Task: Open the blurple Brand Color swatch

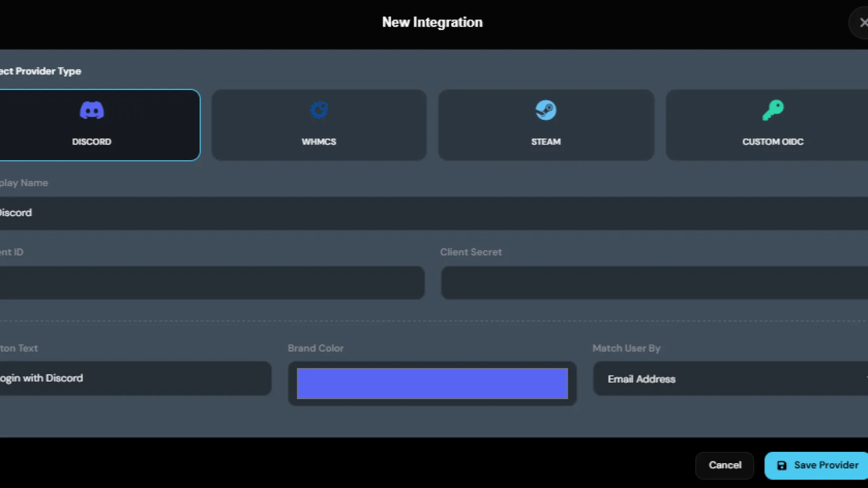Action: point(432,384)
